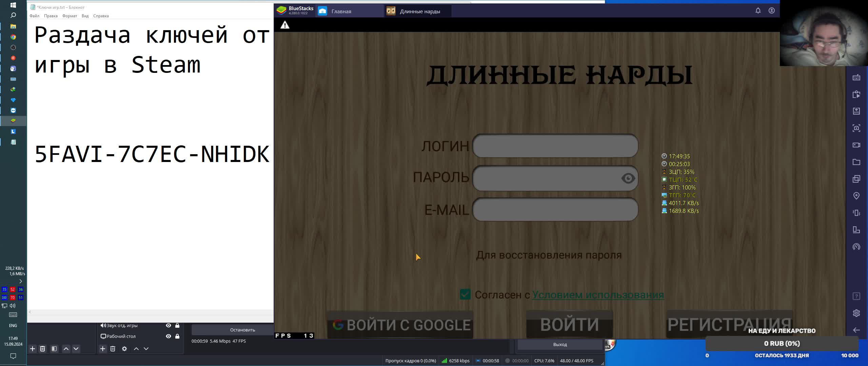Image resolution: width=868 pixels, height=366 pixels.
Task: Uncheck the terms of use agreement checkbox
Action: click(x=465, y=294)
